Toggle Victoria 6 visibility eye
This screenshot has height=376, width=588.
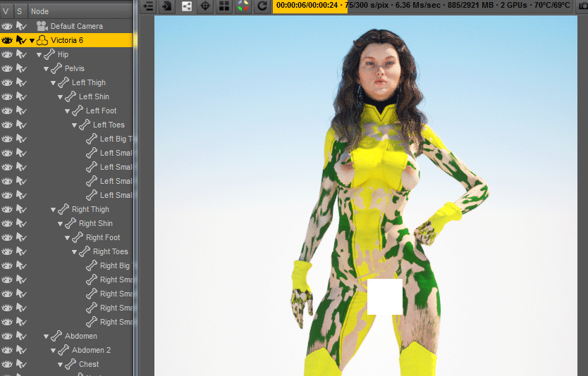[7, 40]
